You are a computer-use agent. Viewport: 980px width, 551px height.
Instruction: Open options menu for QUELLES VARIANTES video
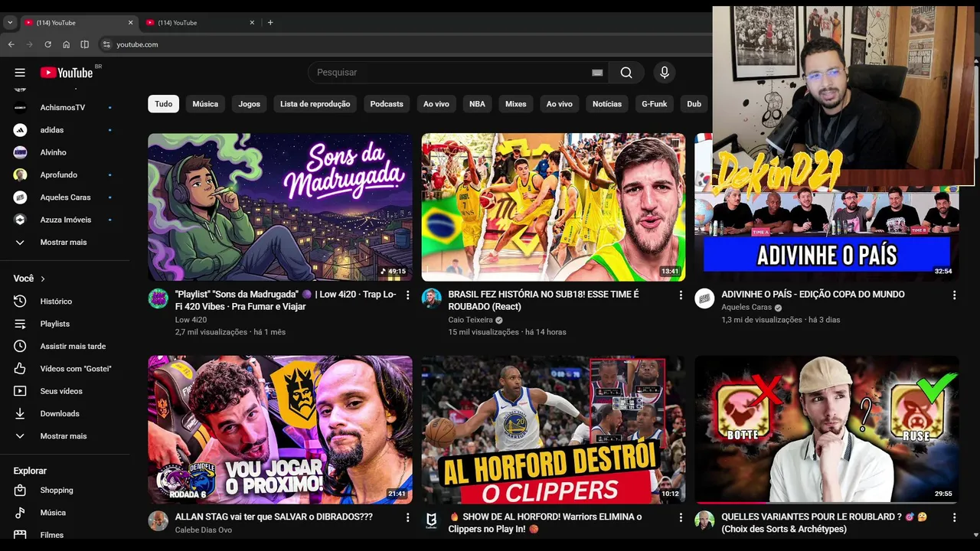point(954,517)
